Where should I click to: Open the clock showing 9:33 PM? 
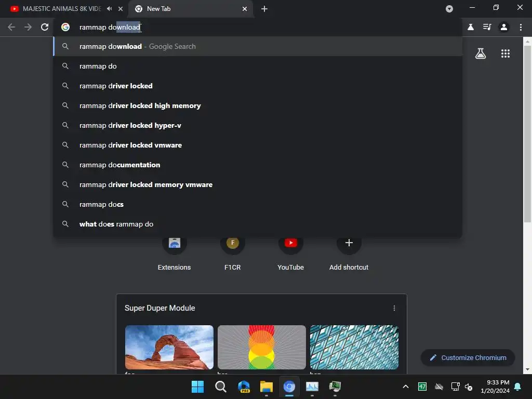pyautogui.click(x=495, y=387)
